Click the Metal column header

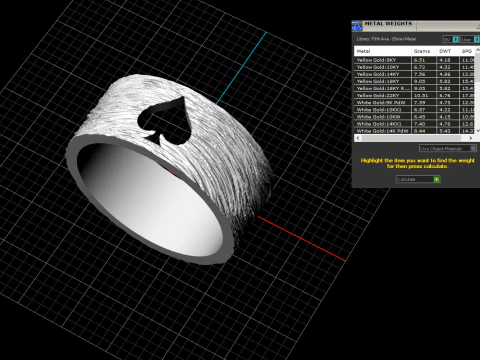pyautogui.click(x=383, y=51)
